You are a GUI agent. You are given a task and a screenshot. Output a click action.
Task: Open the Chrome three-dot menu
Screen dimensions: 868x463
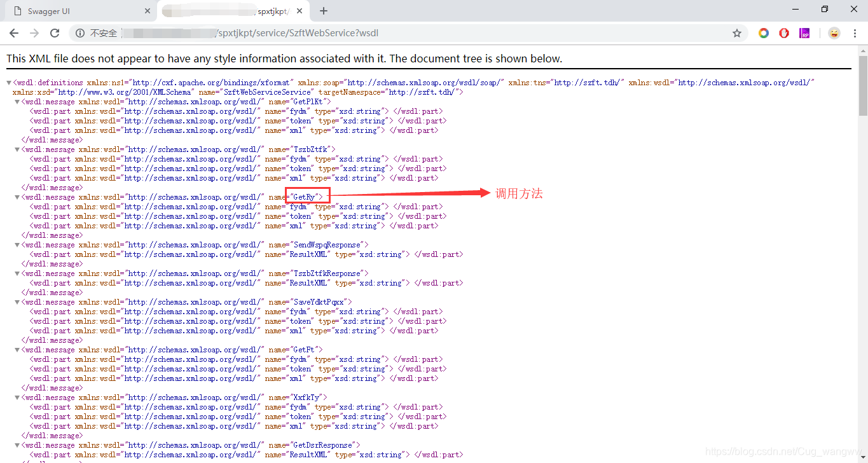[x=855, y=33]
